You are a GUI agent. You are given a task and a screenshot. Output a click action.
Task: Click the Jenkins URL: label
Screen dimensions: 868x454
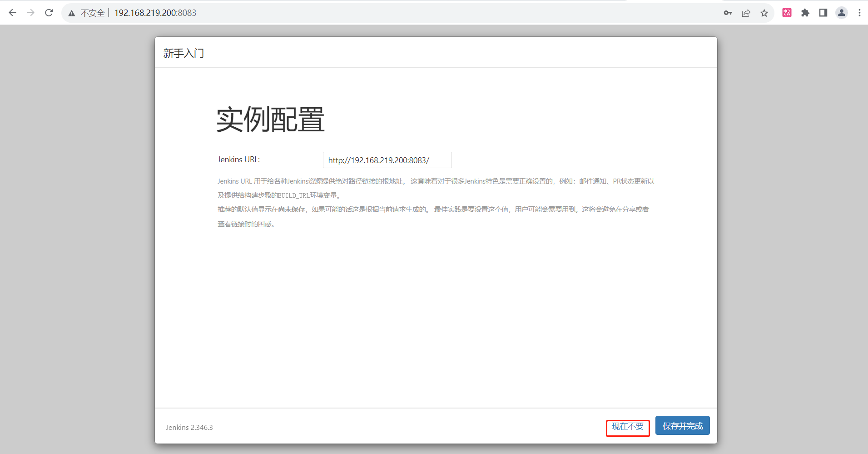click(238, 160)
